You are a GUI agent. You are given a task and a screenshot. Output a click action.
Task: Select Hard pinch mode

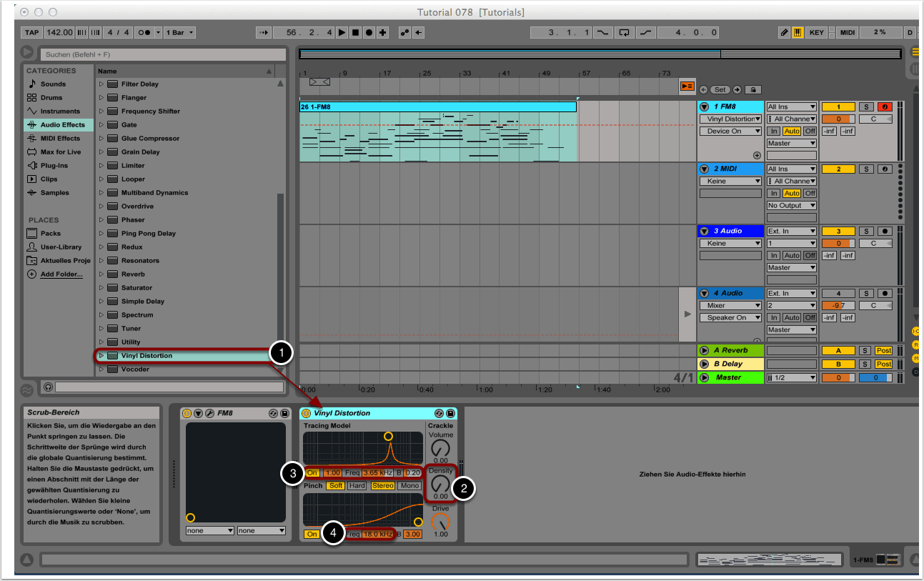[357, 486]
